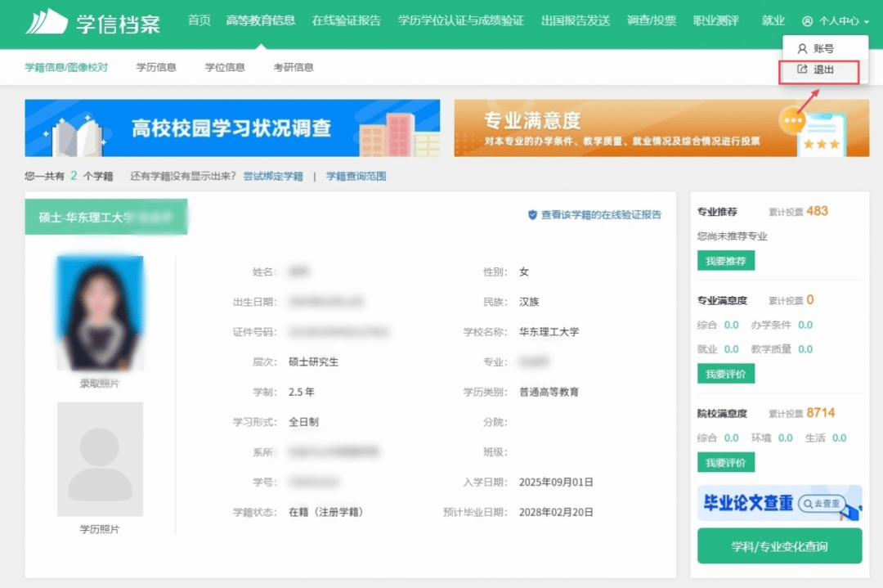Click the shield icon beside 查看该学籍的在线验证报告
Screen dimensions: 883x588
[x=532, y=215]
